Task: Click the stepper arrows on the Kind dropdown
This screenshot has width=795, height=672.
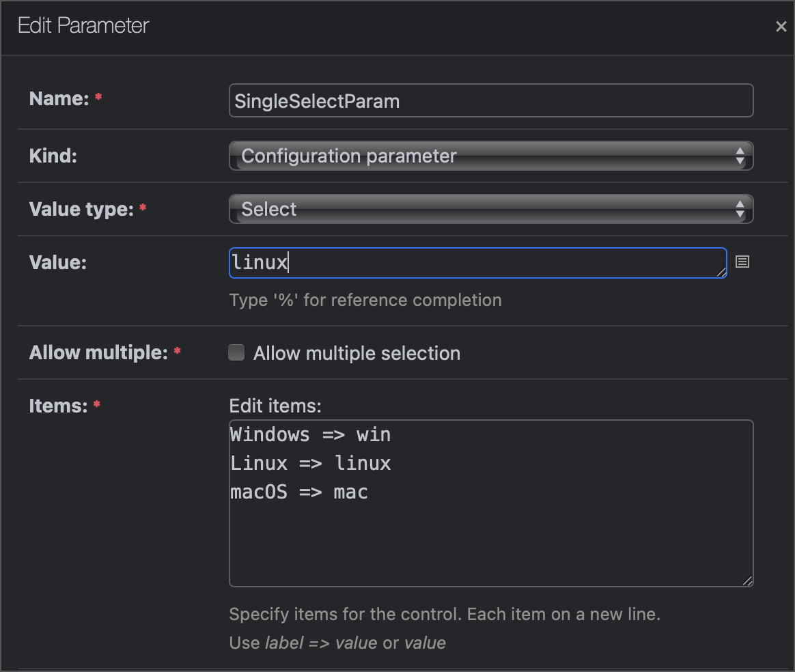Action: [x=740, y=156]
